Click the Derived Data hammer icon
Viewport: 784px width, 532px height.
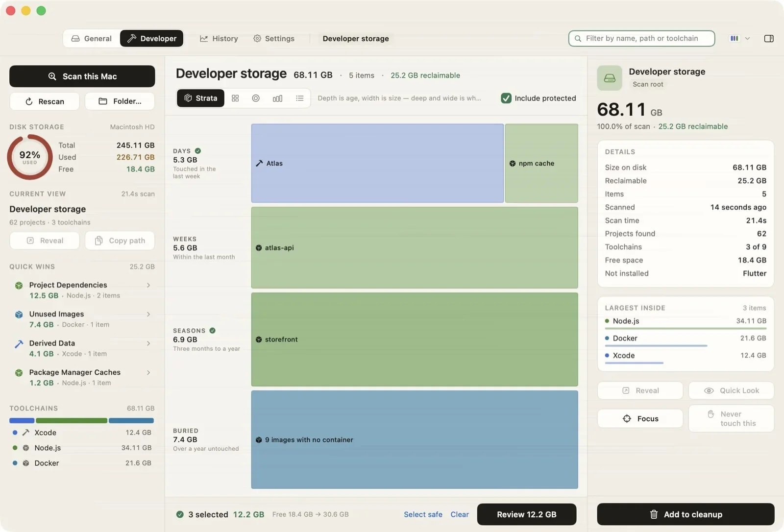[19, 343]
